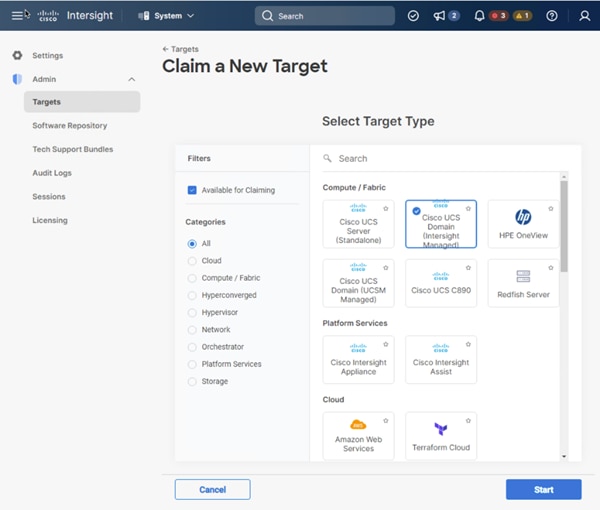Open the user profile icon

coord(584,16)
